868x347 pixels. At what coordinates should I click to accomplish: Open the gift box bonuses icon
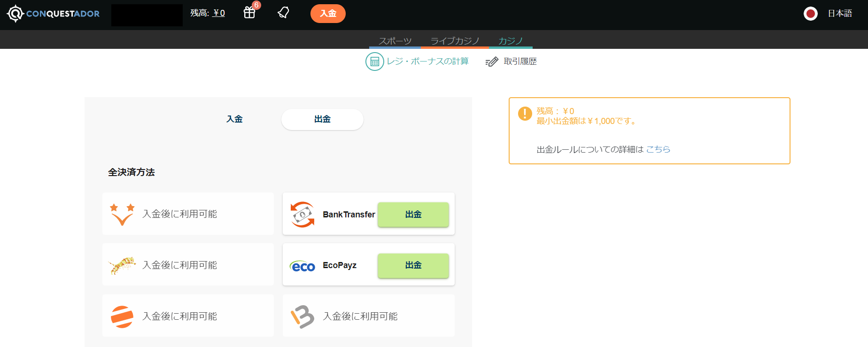click(249, 13)
